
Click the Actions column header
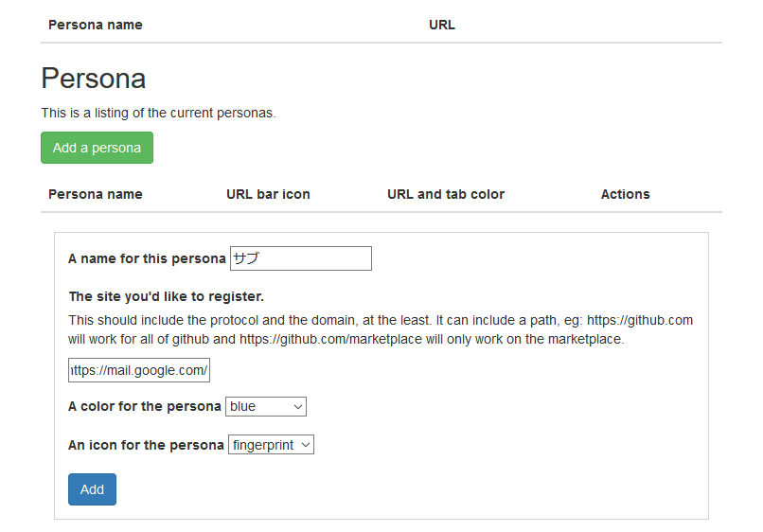click(x=626, y=194)
